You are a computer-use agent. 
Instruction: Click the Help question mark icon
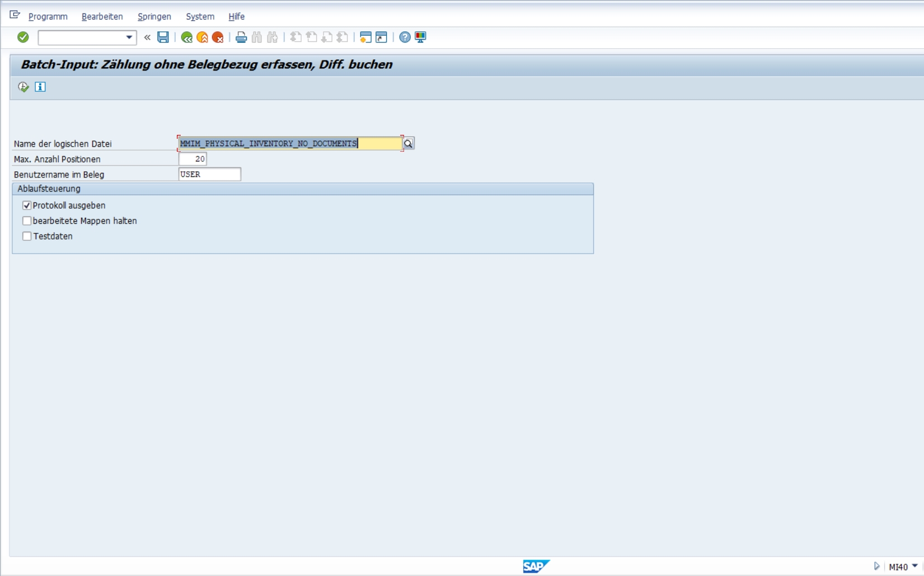[x=405, y=38]
